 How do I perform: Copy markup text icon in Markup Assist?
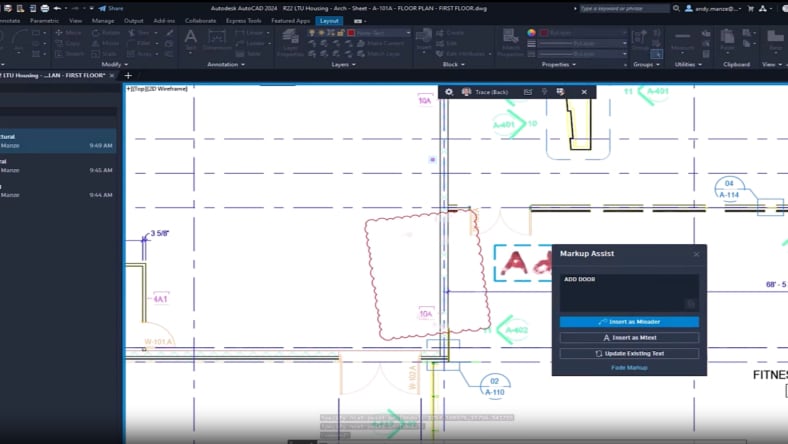pos(690,303)
